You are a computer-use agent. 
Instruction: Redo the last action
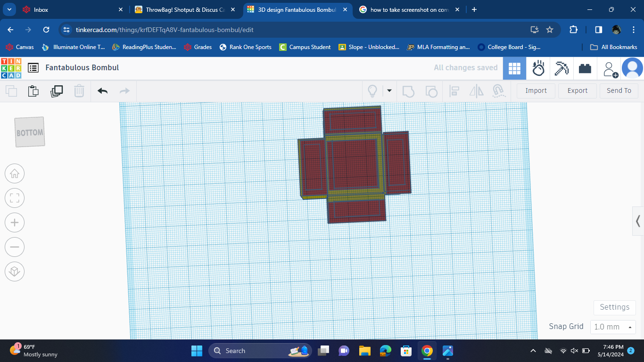124,91
